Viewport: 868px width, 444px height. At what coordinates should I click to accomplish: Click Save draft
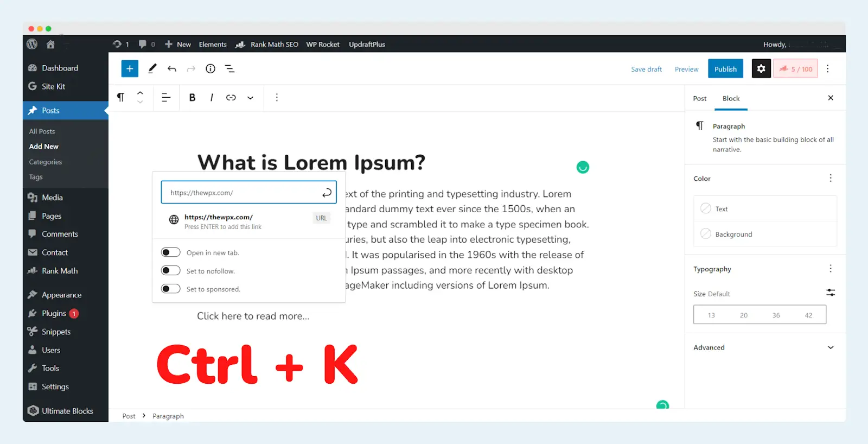pos(647,69)
